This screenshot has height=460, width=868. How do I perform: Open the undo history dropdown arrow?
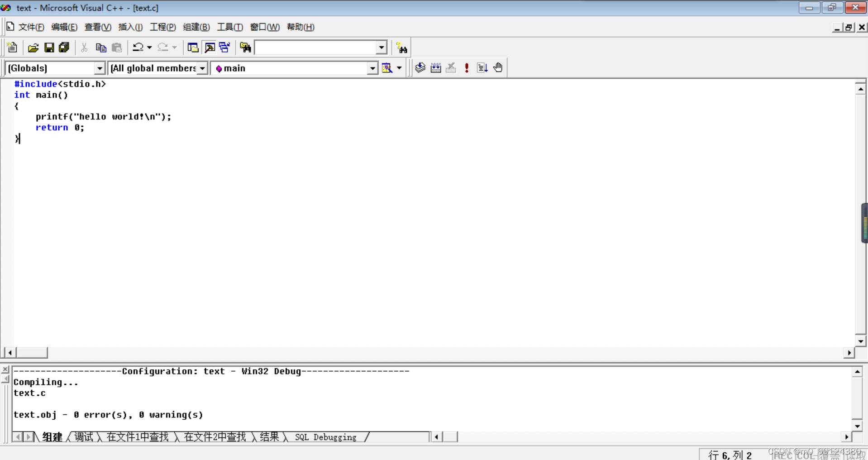coord(149,48)
